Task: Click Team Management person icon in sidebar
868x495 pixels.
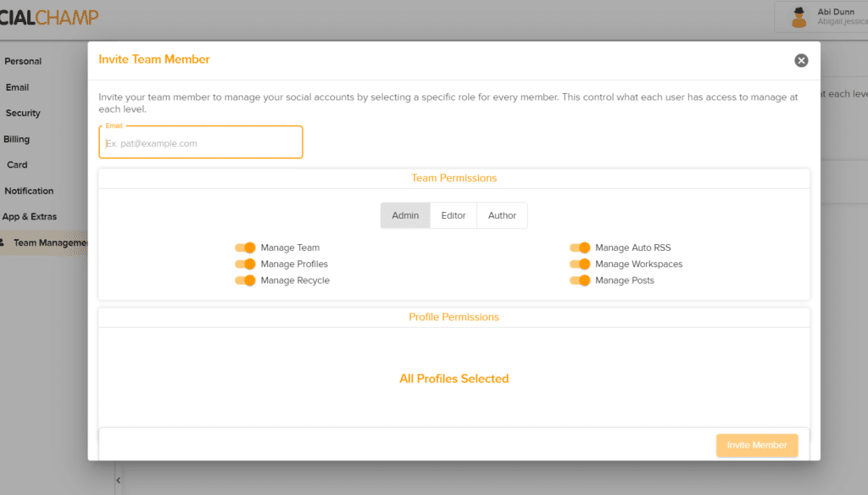Action: 3,242
